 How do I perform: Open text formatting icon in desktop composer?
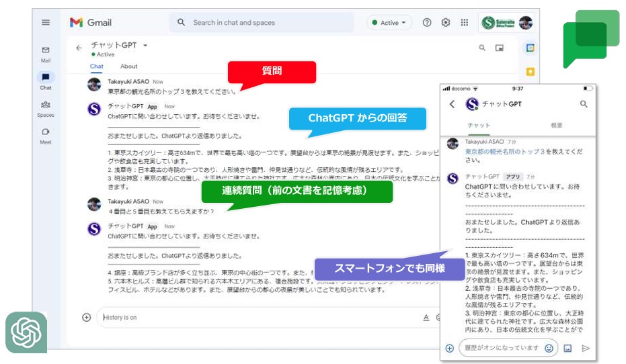pos(426,318)
